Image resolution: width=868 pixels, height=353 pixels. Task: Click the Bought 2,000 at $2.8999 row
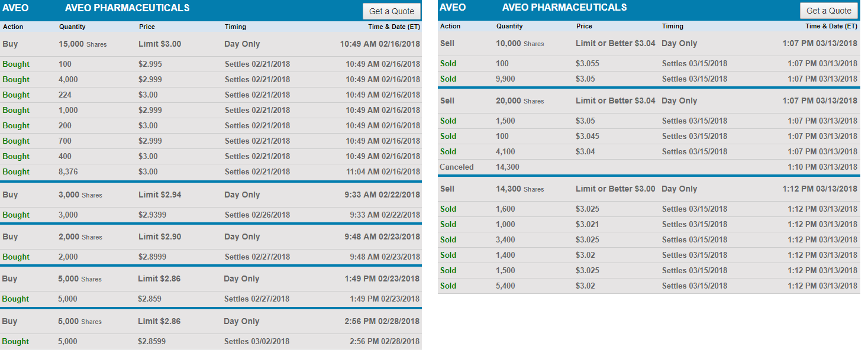[211, 257]
